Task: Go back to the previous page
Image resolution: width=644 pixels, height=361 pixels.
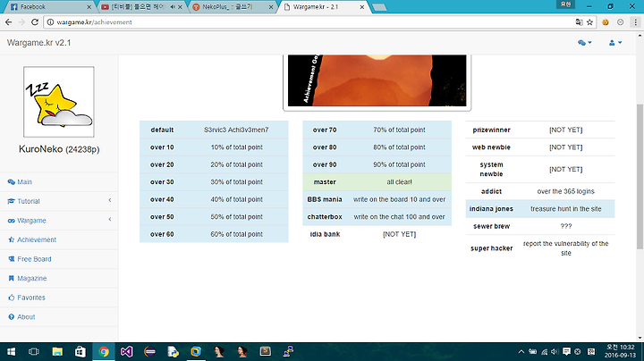Action: tap(9, 22)
